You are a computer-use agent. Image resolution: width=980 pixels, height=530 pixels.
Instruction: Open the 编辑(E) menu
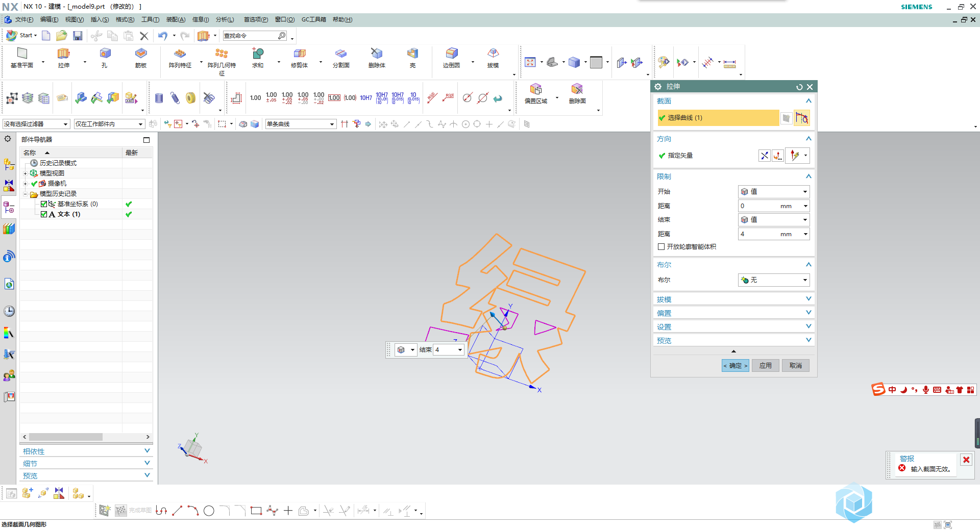pos(50,19)
